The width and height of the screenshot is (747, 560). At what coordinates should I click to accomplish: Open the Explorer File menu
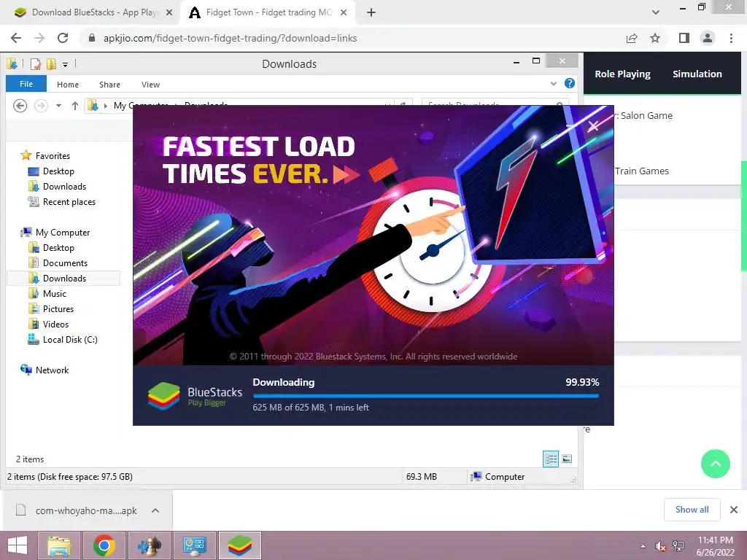coord(26,84)
